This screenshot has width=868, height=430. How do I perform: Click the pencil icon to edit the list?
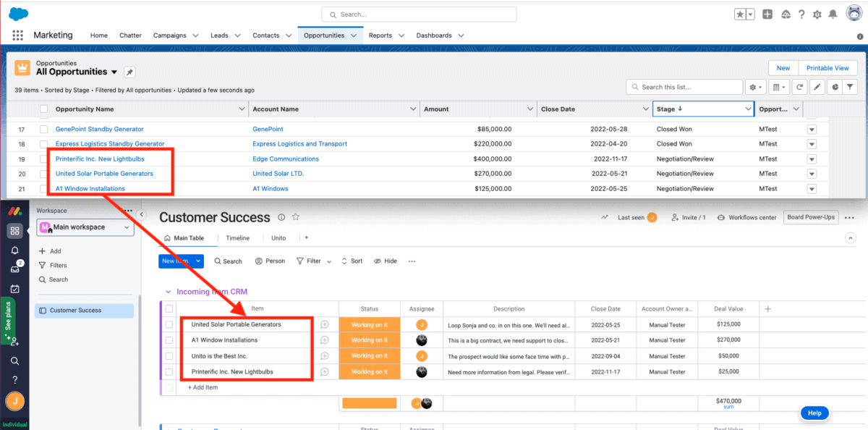[x=817, y=86]
